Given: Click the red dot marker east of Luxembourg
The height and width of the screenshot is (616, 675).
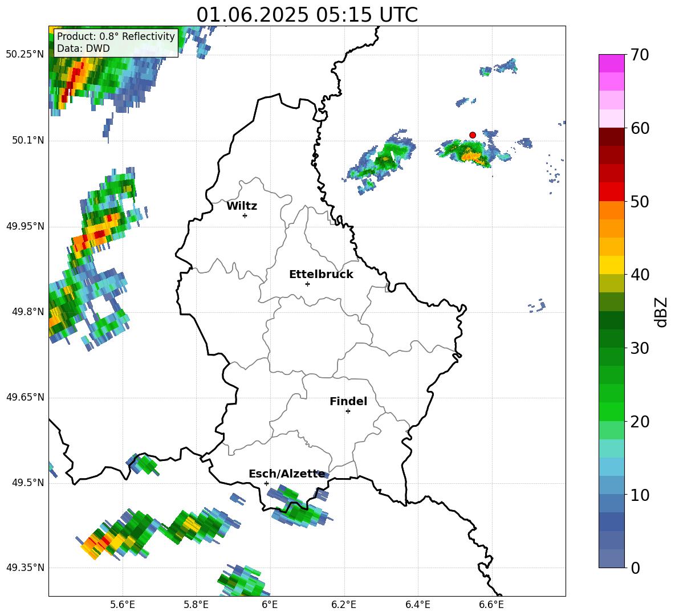Looking at the screenshot, I should tap(472, 135).
